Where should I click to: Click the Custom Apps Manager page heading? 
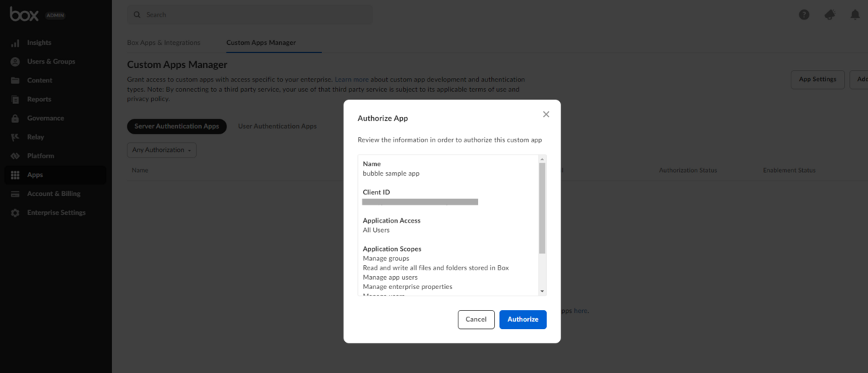177,65
